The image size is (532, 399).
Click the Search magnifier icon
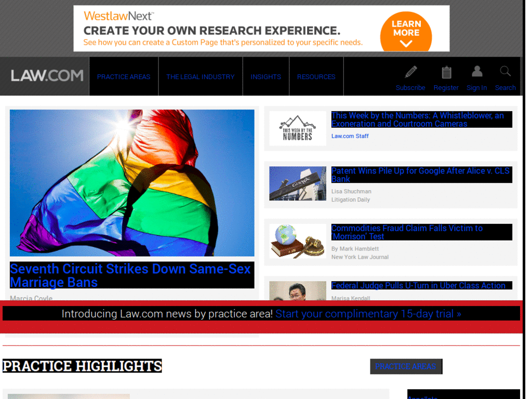point(505,71)
